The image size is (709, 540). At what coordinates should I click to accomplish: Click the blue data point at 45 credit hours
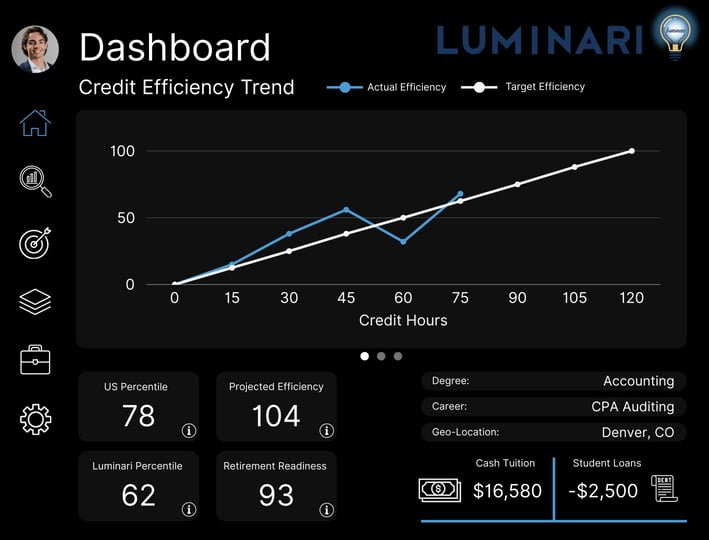[346, 210]
